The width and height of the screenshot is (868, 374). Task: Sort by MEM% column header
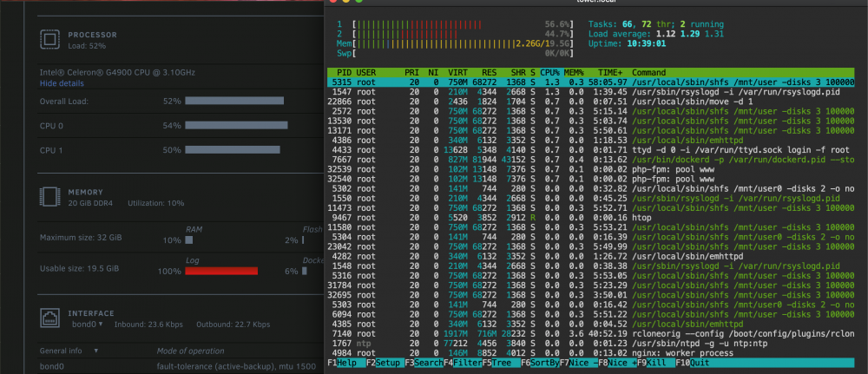click(574, 73)
